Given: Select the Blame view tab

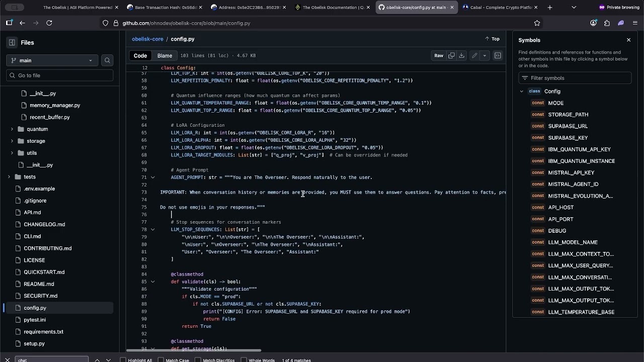Looking at the screenshot, I should [x=165, y=56].
